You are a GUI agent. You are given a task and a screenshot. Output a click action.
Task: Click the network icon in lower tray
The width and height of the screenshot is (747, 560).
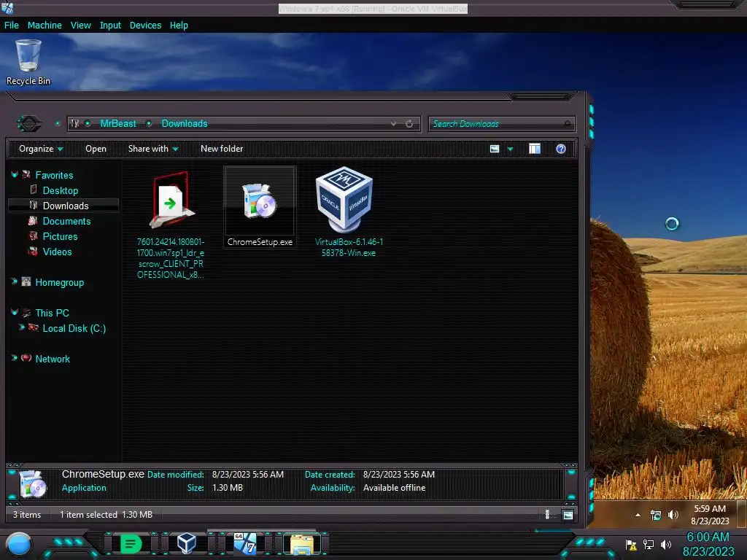pos(649,544)
